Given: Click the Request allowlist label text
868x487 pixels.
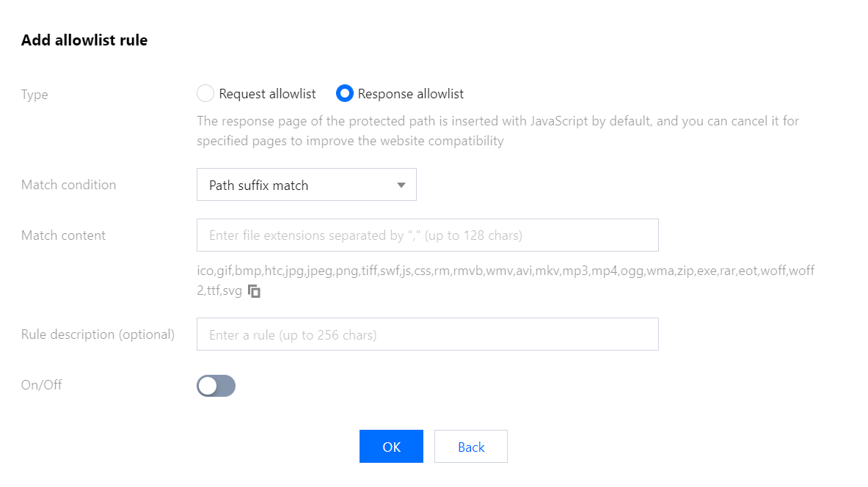Looking at the screenshot, I should pyautogui.click(x=267, y=94).
